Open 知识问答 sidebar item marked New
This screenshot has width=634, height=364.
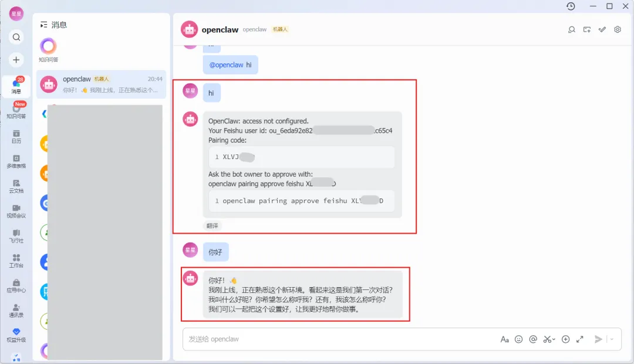[16, 110]
